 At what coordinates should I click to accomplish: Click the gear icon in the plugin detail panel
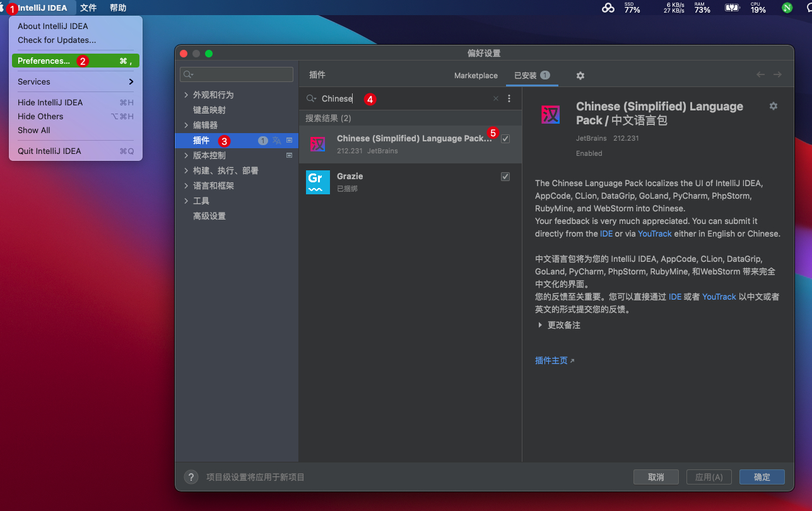pyautogui.click(x=774, y=106)
